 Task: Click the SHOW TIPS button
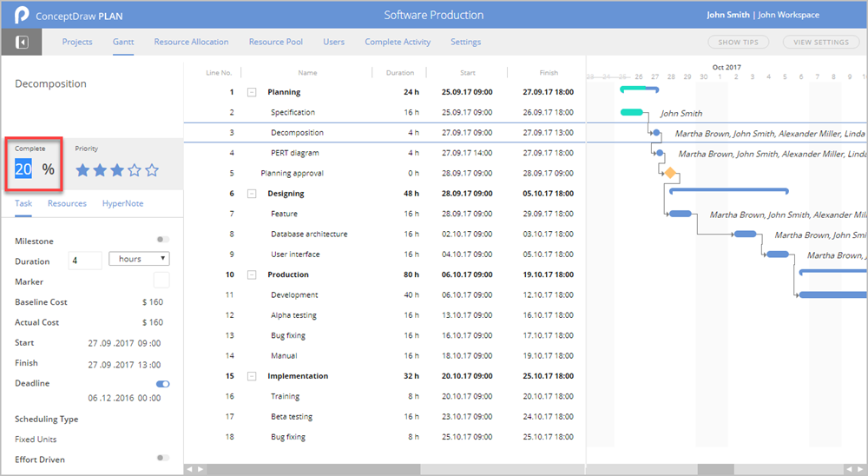(737, 42)
